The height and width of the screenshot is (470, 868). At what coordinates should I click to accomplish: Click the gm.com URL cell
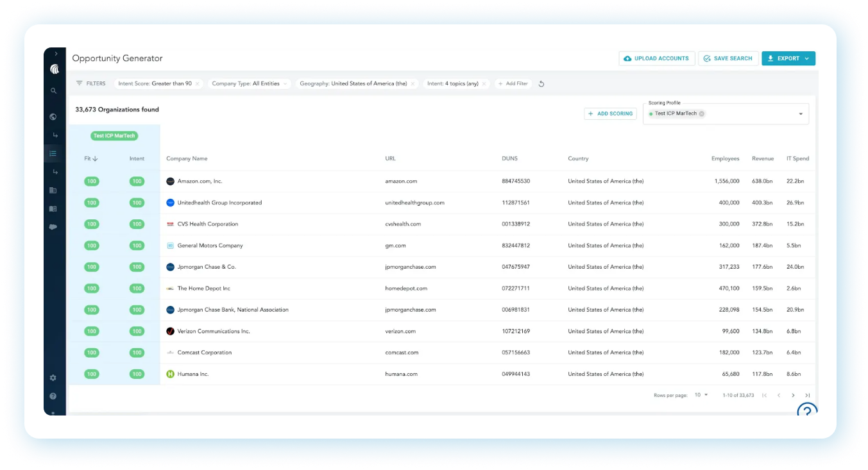[395, 246]
